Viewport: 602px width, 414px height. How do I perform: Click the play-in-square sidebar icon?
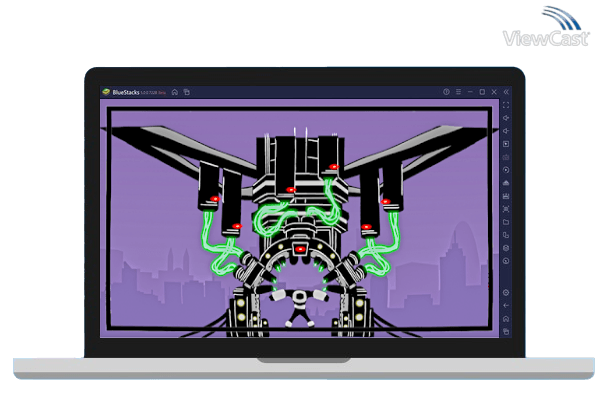point(506,144)
